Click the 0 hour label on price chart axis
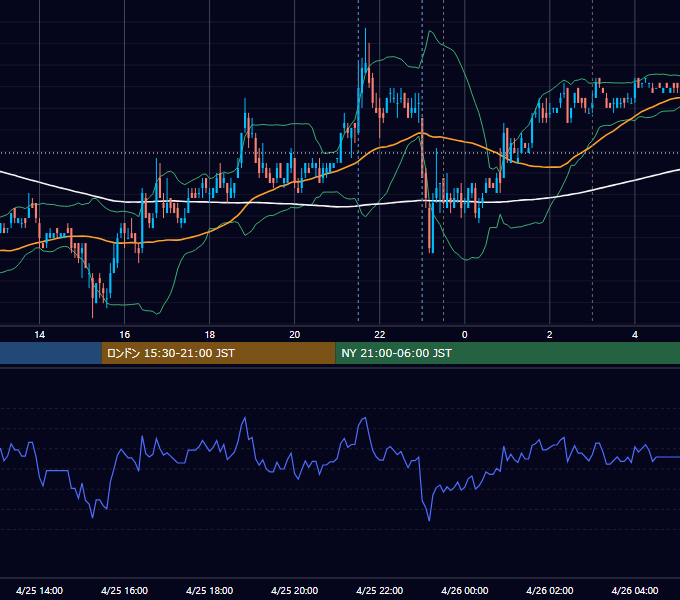 coord(464,335)
